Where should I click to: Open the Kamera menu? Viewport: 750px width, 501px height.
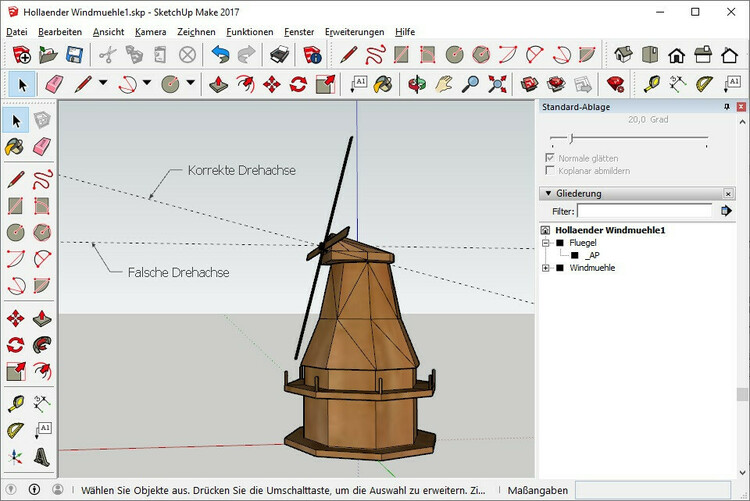pyautogui.click(x=150, y=32)
